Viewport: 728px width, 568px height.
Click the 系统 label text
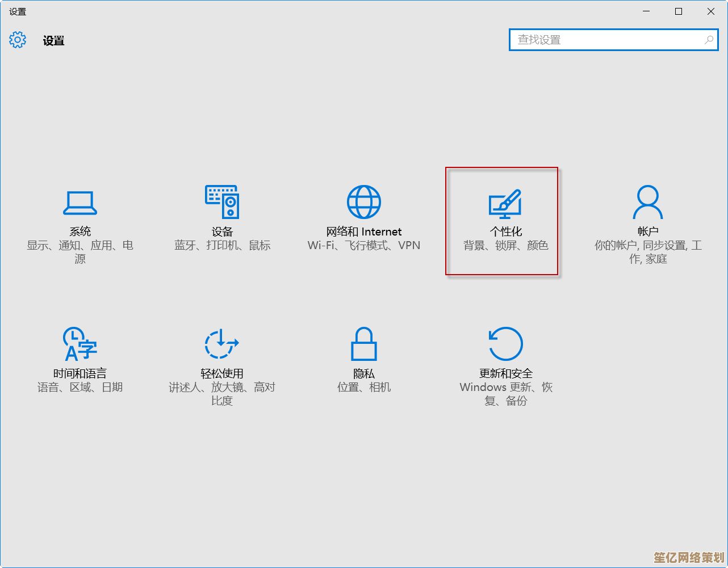80,232
